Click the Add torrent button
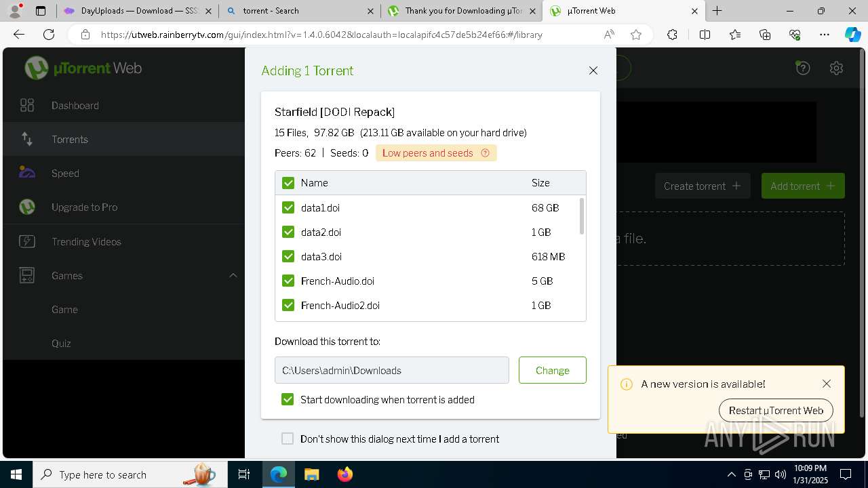 (x=803, y=186)
